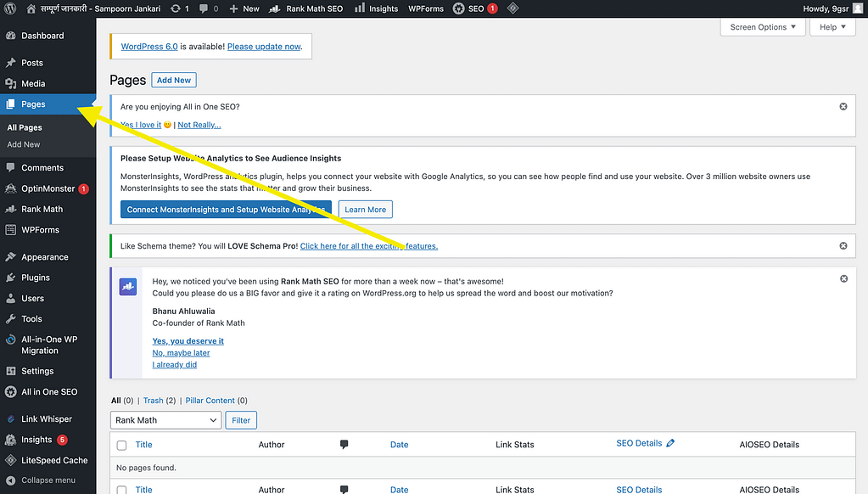Expand the Screen Options panel
This screenshot has width=868, height=494.
[x=763, y=27]
